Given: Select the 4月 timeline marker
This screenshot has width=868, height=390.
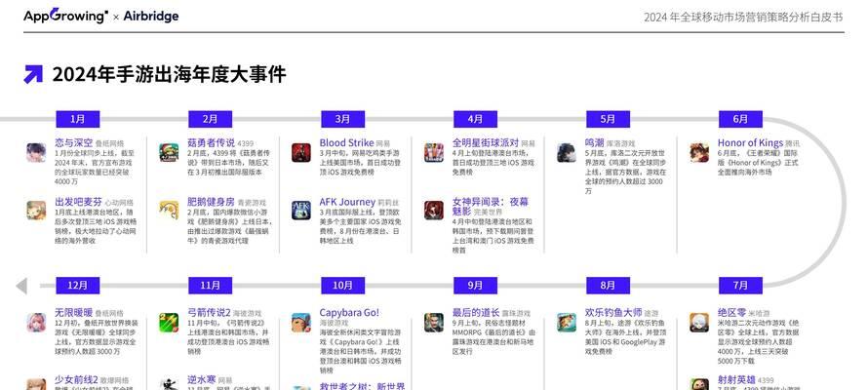Looking at the screenshot, I should (476, 119).
